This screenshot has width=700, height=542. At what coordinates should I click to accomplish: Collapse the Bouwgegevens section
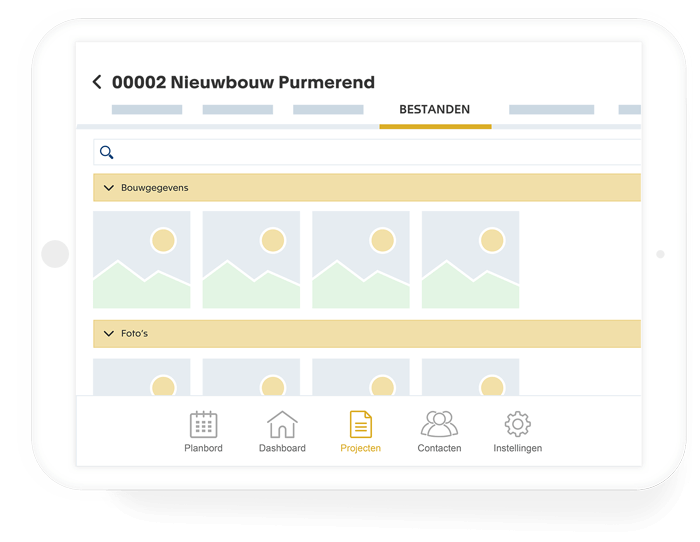(x=109, y=188)
